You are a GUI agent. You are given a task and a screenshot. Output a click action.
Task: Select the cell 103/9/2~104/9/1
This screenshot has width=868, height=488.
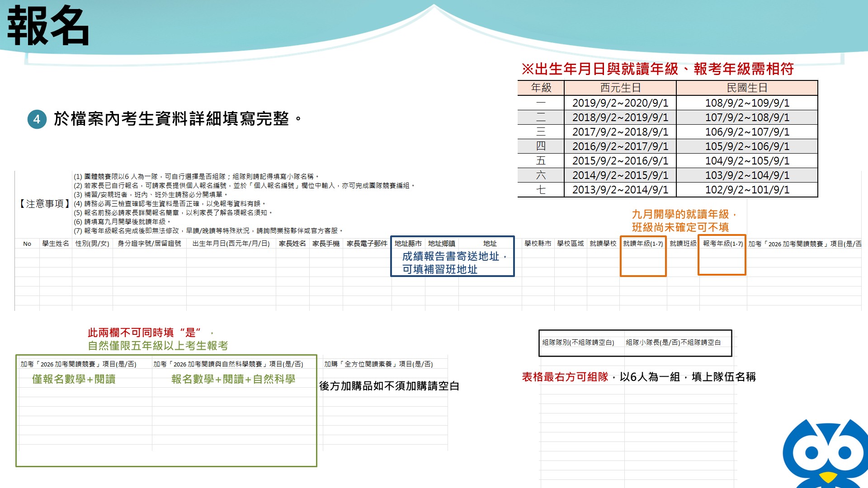(747, 175)
